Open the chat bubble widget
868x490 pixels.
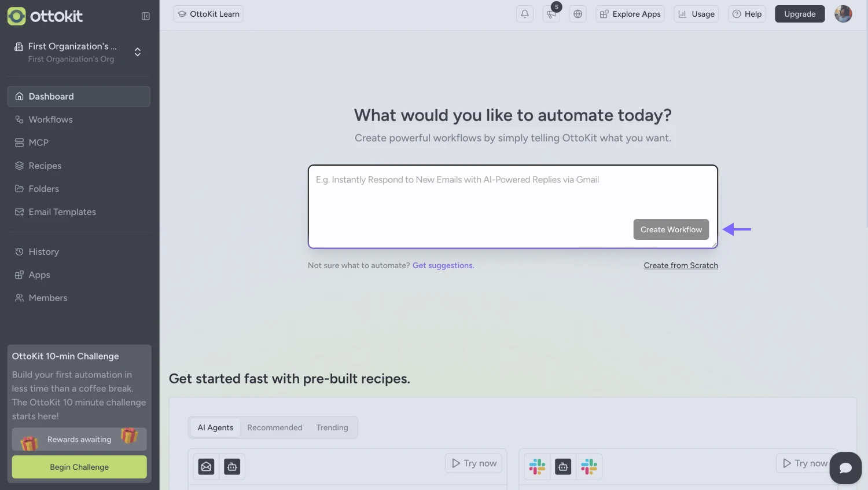pyautogui.click(x=845, y=468)
